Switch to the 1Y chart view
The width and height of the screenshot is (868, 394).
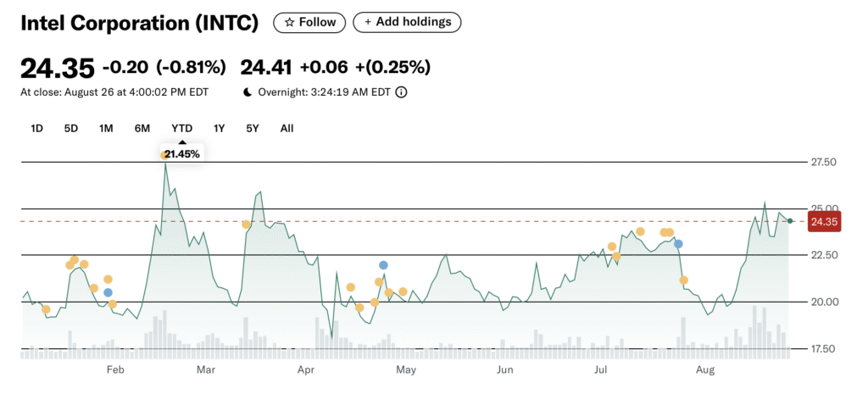[x=219, y=128]
